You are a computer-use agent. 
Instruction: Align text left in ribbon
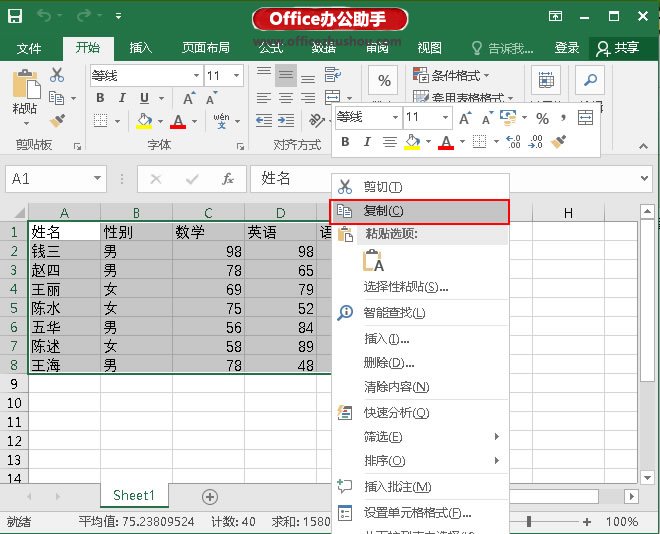(264, 98)
